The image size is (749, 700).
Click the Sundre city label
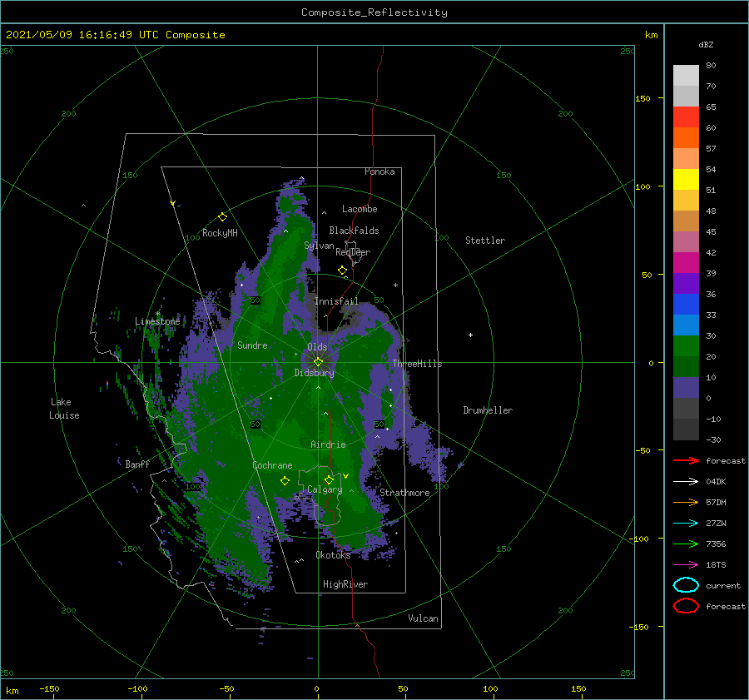[x=252, y=345]
